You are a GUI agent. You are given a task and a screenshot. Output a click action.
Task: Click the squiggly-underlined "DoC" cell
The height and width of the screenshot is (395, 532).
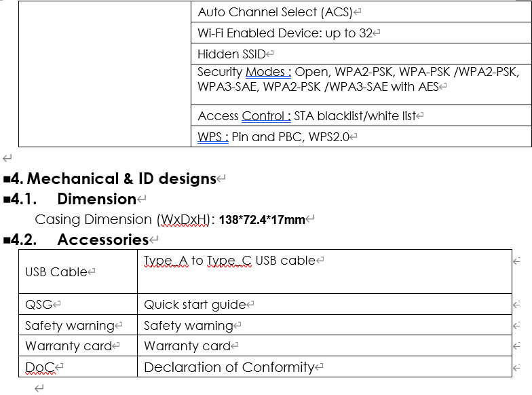point(40,367)
